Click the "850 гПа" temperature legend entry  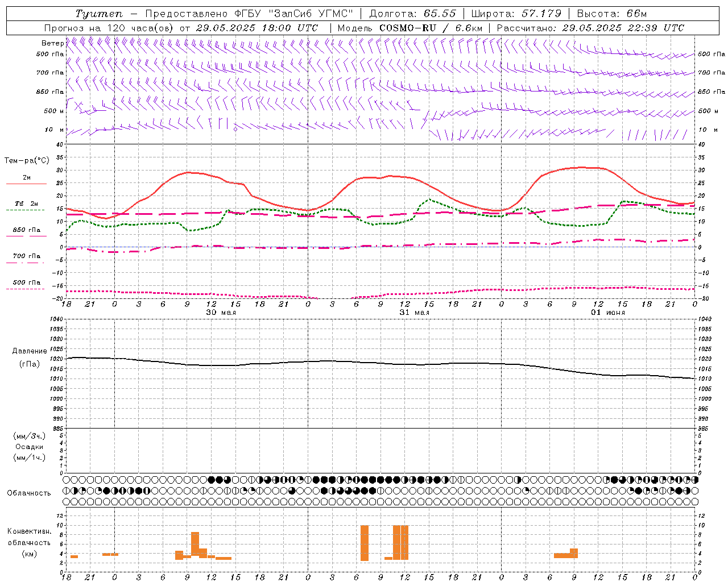[x=26, y=230]
